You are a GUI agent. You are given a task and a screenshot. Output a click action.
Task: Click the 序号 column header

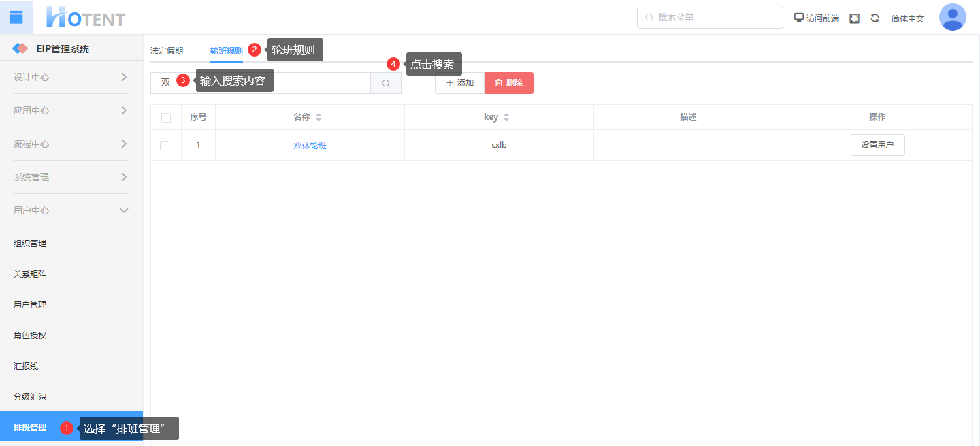(x=198, y=117)
